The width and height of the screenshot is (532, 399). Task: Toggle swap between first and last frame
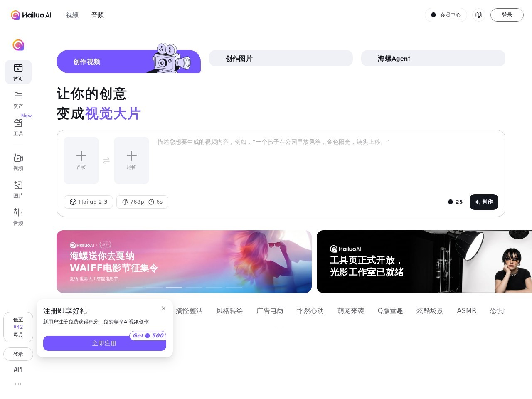[x=106, y=160]
